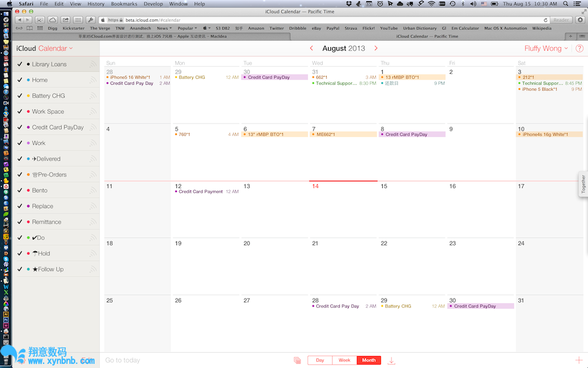
Task: Select the Month view button
Action: (369, 360)
